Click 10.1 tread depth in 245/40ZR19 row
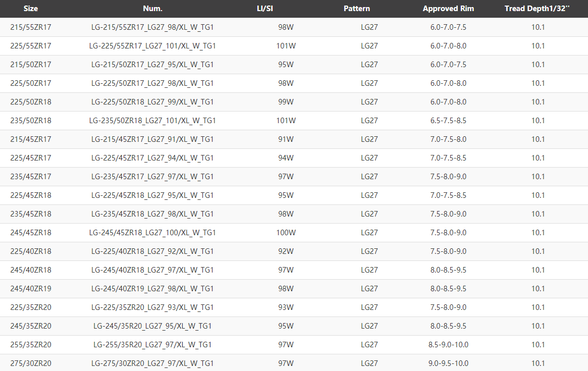 [x=538, y=289]
